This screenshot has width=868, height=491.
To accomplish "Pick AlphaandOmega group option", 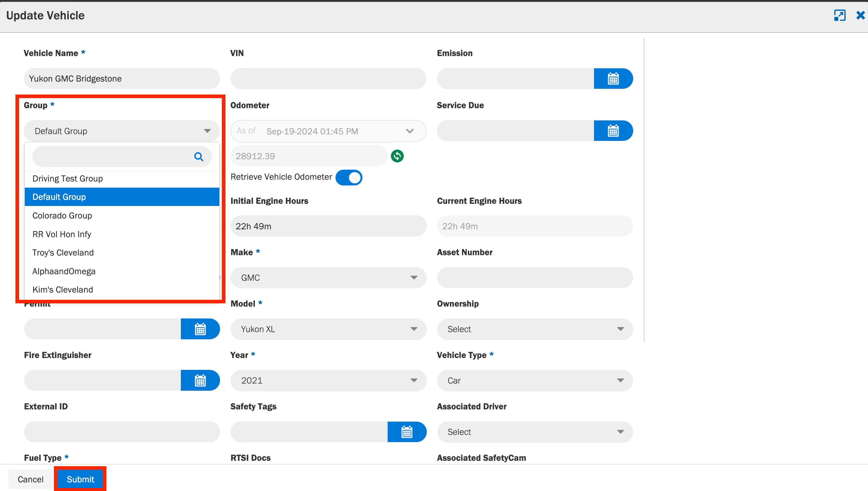I will 122,271.
